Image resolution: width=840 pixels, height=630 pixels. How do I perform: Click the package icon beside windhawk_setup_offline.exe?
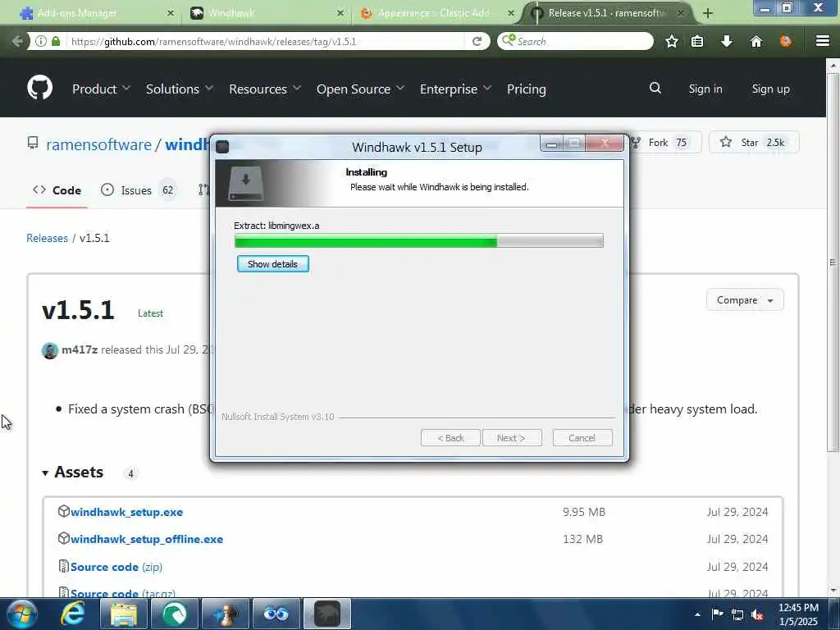click(63, 538)
